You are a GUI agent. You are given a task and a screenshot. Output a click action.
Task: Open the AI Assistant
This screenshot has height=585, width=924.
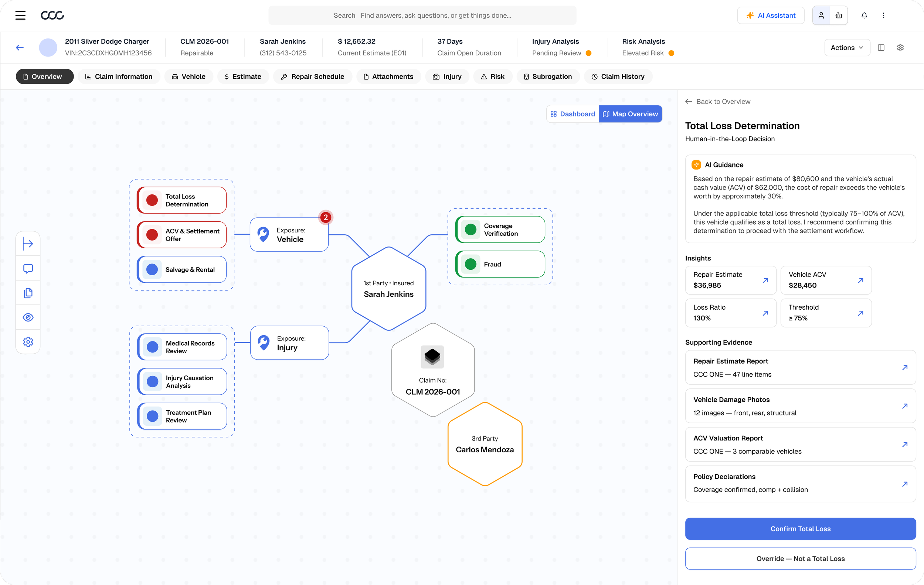[x=771, y=16]
